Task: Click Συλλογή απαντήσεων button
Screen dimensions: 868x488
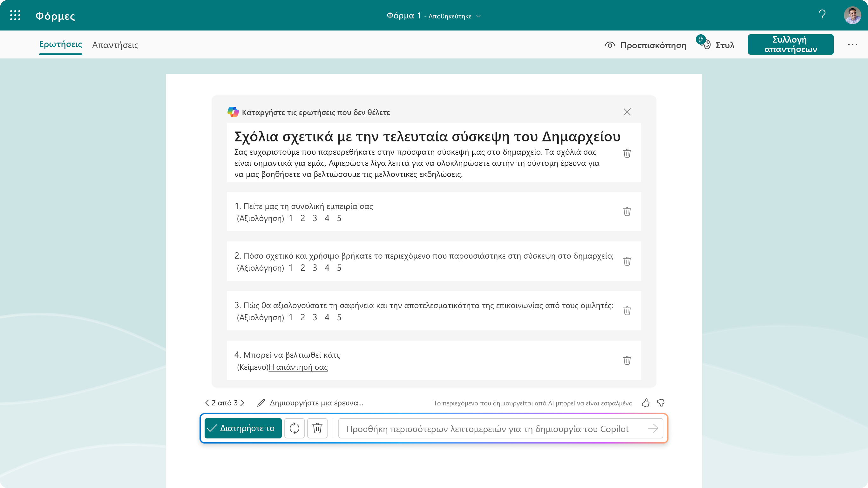Action: click(x=790, y=44)
